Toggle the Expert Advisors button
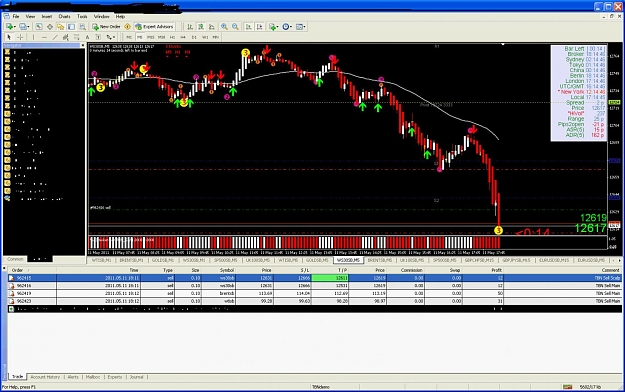625x392 pixels. 154,27
